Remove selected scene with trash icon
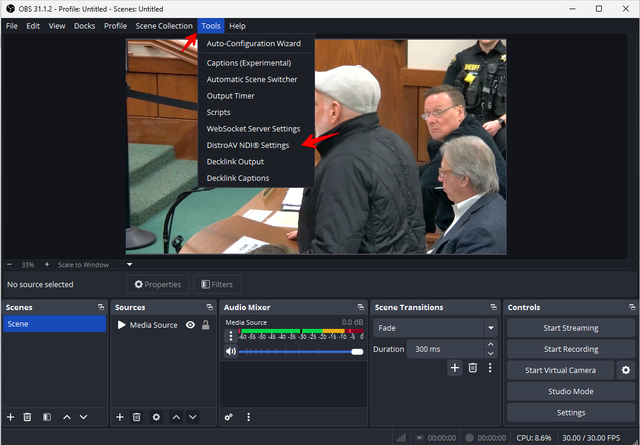Viewport: 640px width, 445px height. (27, 417)
